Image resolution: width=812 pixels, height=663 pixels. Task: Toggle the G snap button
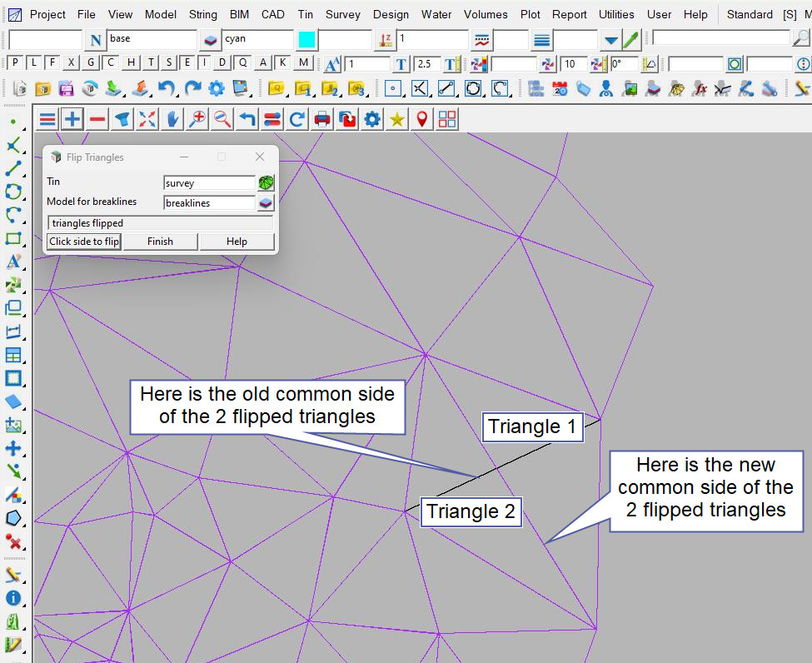click(90, 63)
